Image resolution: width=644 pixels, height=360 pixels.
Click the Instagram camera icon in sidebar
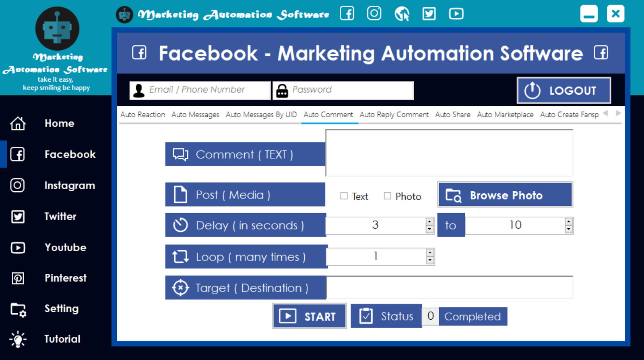click(17, 185)
